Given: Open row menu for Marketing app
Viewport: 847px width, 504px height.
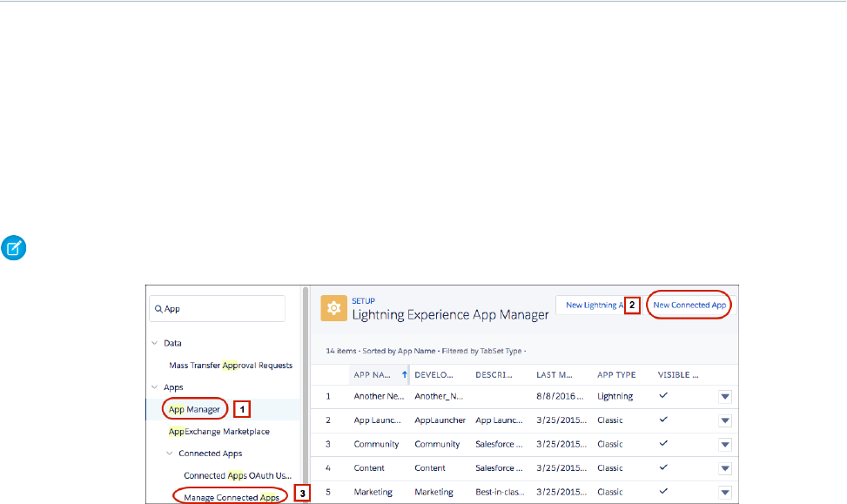Looking at the screenshot, I should click(725, 492).
